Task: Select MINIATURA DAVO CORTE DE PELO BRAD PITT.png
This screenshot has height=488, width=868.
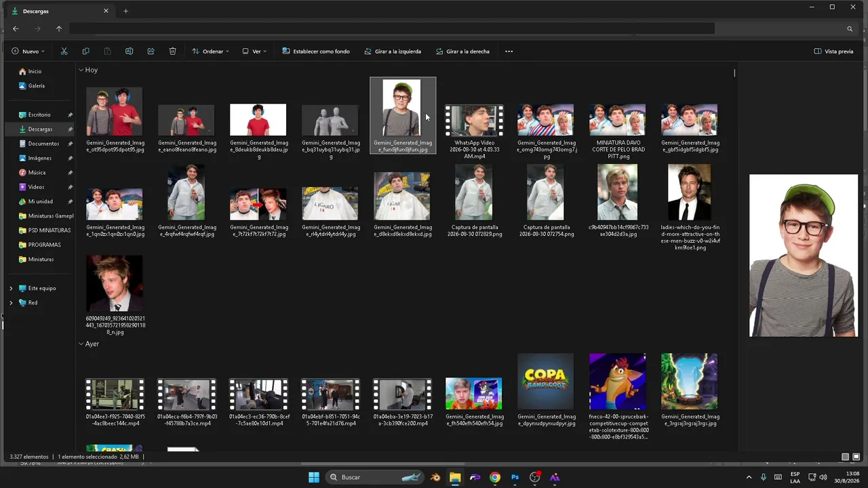Action: (618, 132)
